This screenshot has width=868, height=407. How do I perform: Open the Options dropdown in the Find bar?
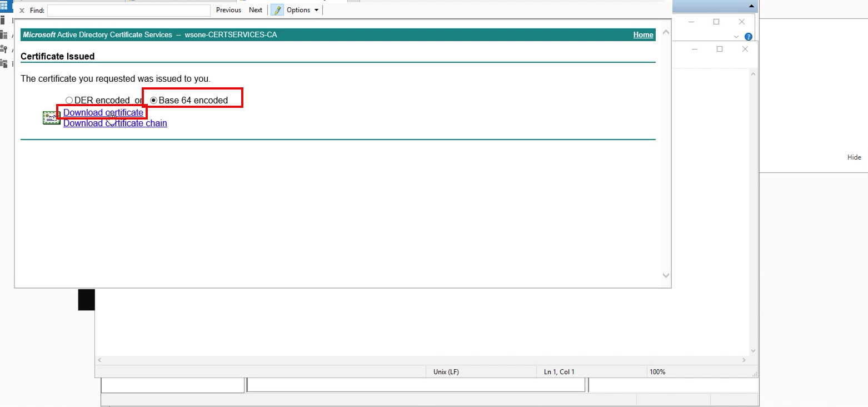[303, 10]
